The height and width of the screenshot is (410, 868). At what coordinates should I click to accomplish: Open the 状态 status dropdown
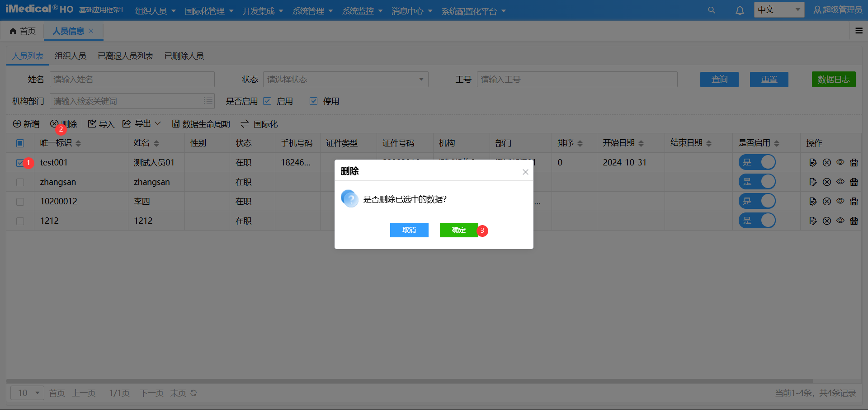[x=345, y=79]
